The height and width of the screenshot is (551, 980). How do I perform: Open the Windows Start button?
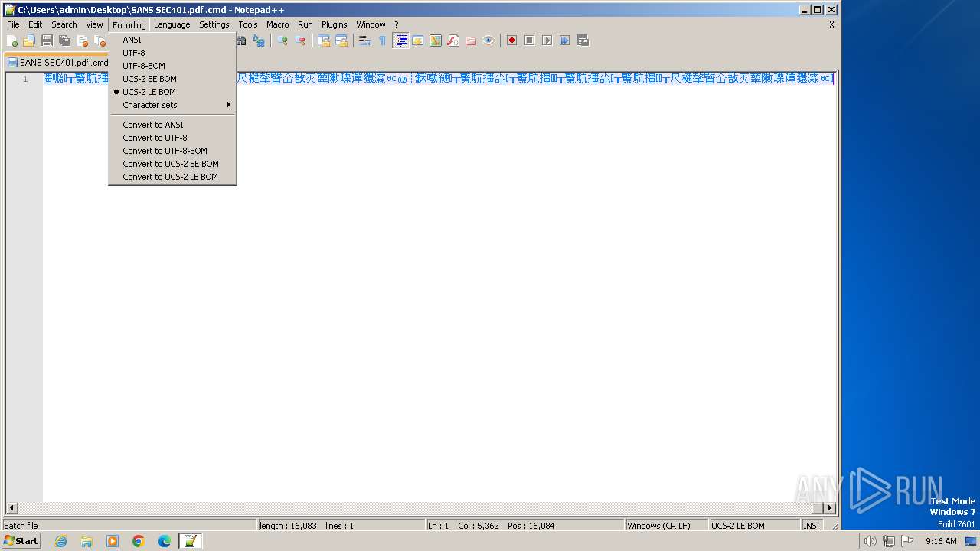point(21,541)
